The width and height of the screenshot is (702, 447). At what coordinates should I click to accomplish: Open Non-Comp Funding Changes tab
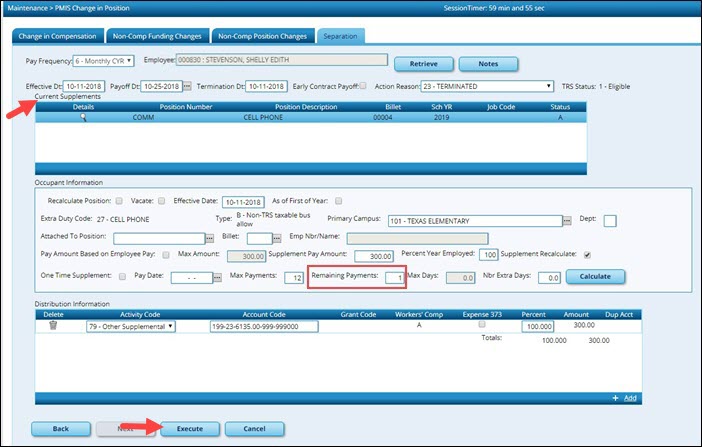(x=156, y=36)
